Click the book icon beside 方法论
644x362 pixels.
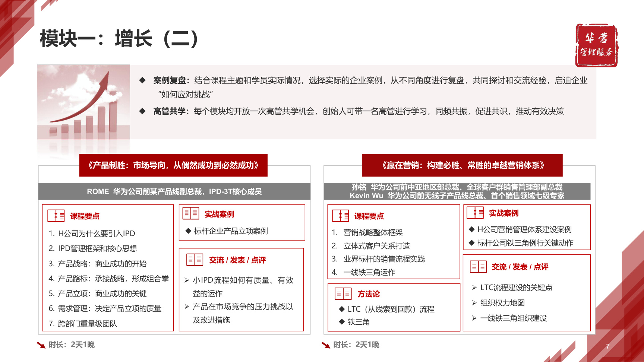(x=343, y=294)
